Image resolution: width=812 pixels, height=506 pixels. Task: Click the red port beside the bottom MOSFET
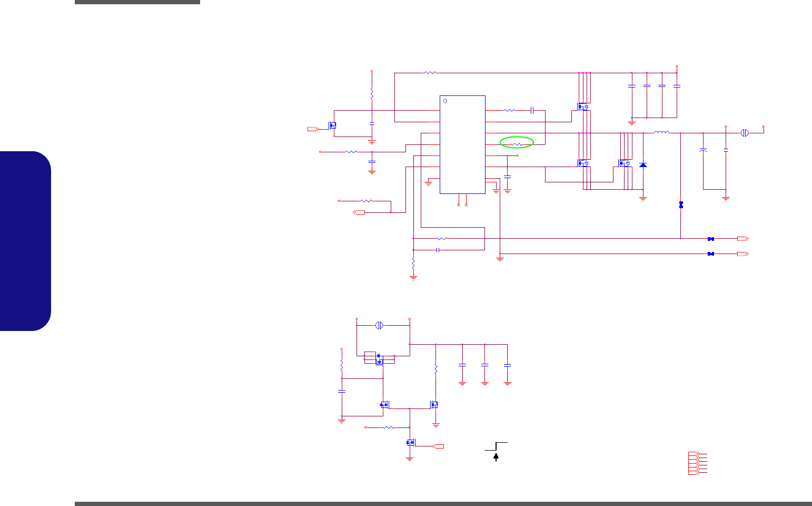[x=438, y=446]
